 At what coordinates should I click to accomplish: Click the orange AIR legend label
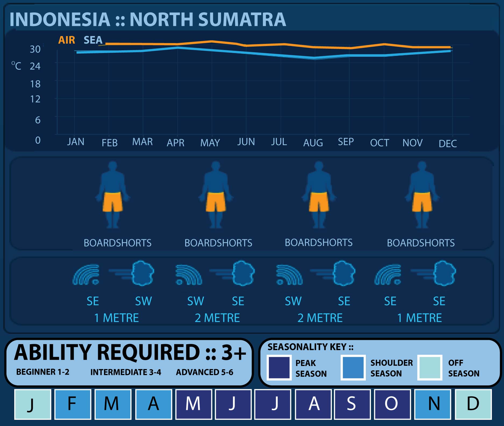67,40
